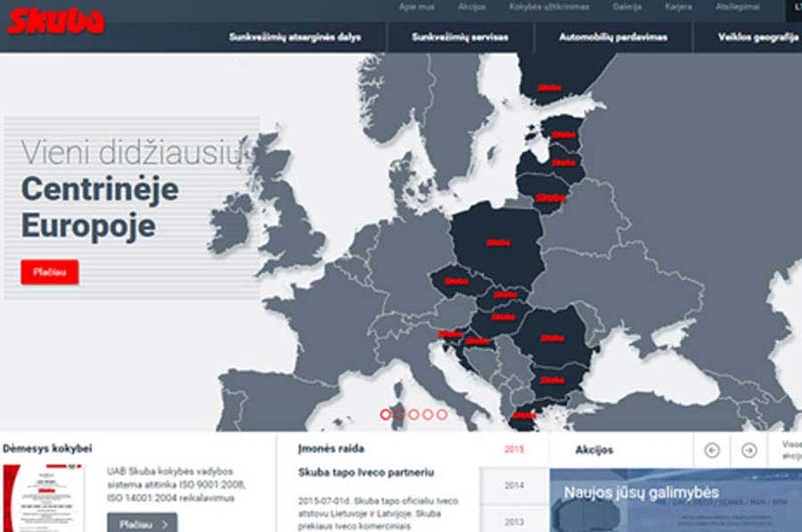Open the Karjera link

pos(678,6)
